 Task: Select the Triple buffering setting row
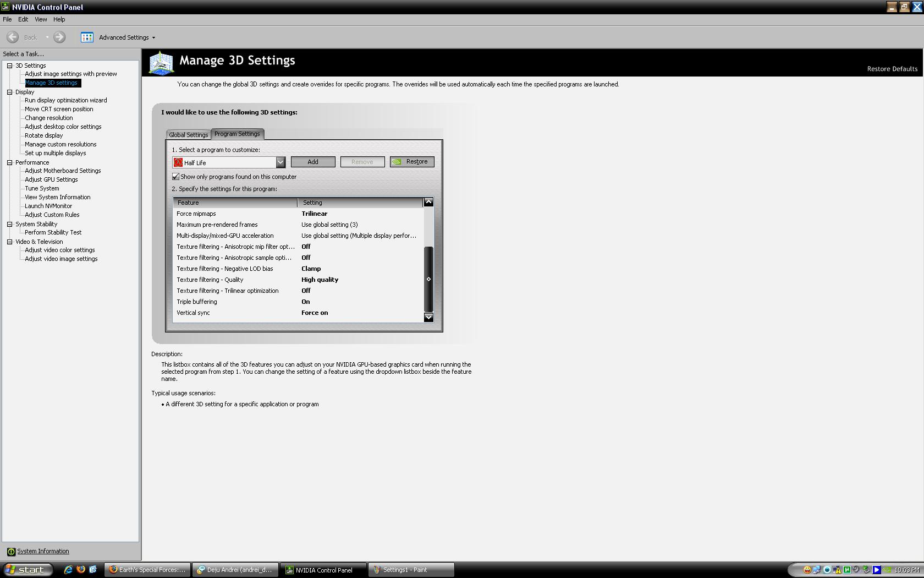coord(298,302)
